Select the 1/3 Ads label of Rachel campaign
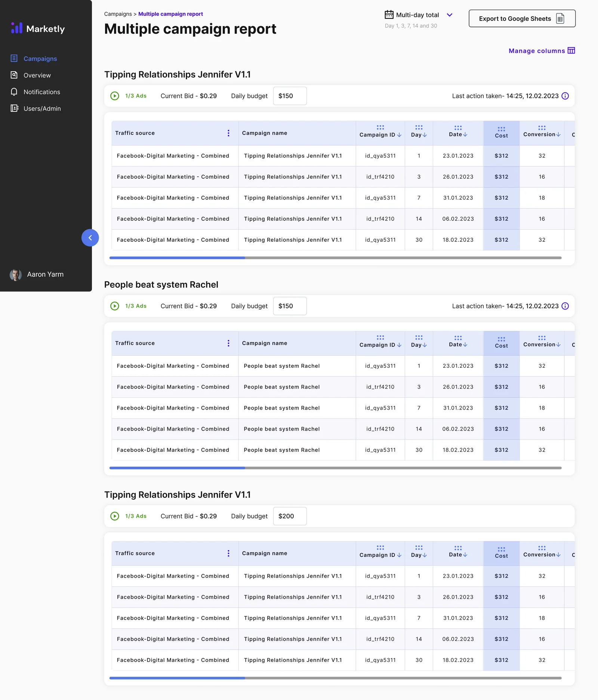The image size is (598, 700). (136, 306)
